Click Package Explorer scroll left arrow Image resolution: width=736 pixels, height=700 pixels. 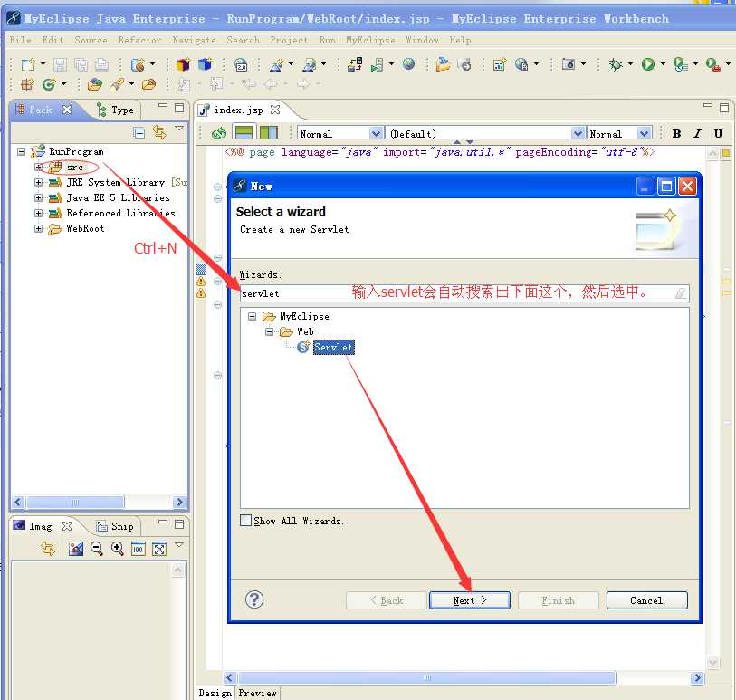pos(18,502)
